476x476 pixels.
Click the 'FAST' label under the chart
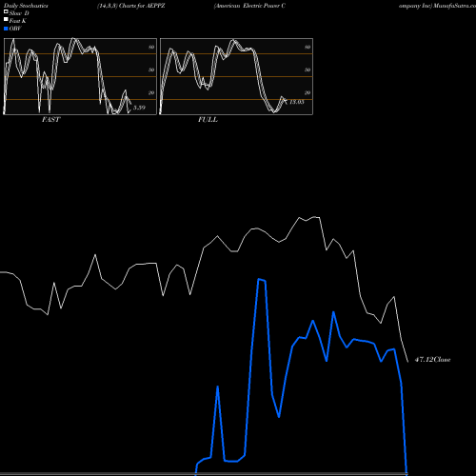point(50,120)
